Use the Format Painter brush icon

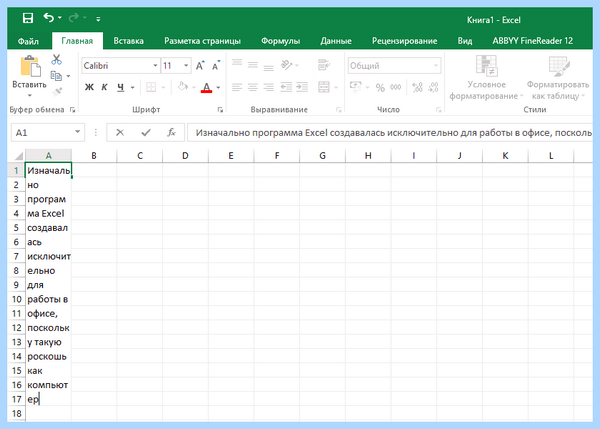coord(57,91)
